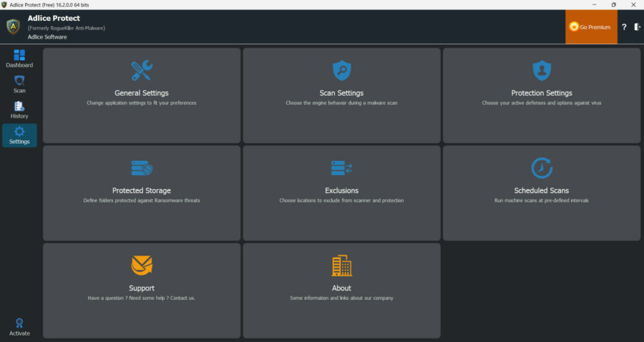Click the Protected Storage server icon
The width and height of the screenshot is (644, 342).
point(142,168)
